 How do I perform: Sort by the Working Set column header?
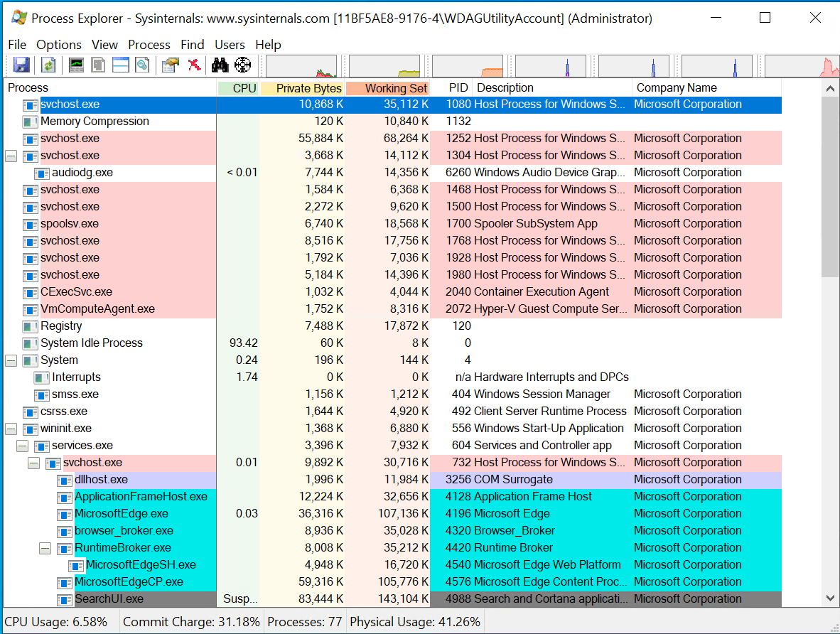(388, 88)
